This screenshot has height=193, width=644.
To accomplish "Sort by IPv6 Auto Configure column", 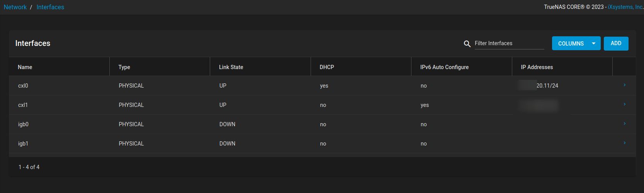I will coord(444,67).
